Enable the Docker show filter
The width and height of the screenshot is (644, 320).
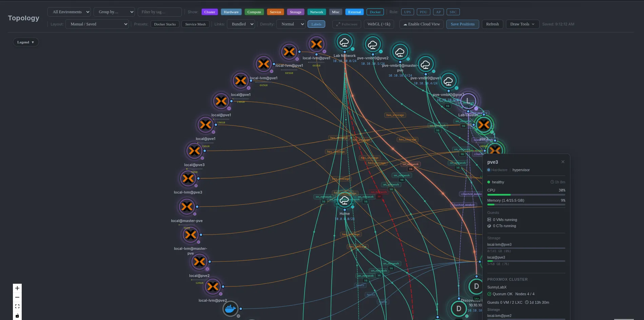(x=375, y=12)
